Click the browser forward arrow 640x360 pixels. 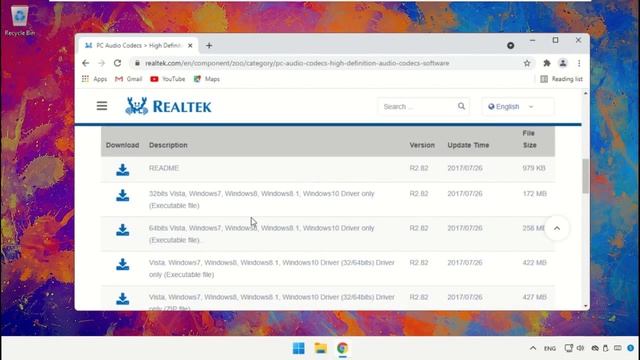click(102, 63)
